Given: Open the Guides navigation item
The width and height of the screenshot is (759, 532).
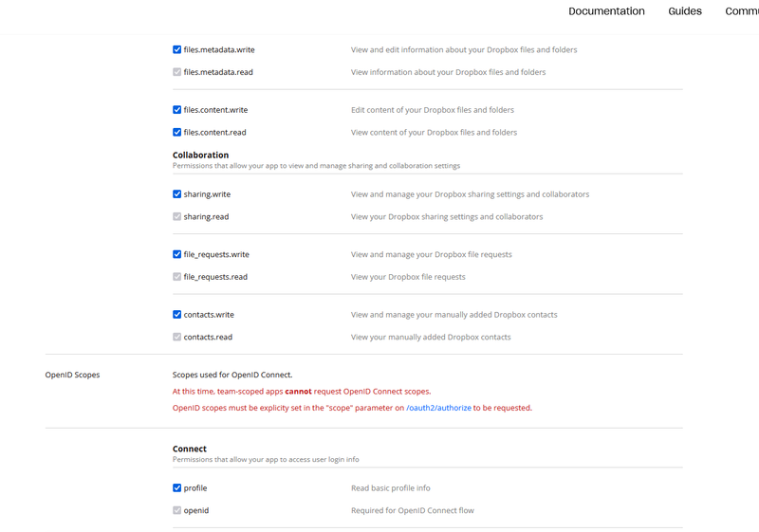Looking at the screenshot, I should click(x=685, y=11).
